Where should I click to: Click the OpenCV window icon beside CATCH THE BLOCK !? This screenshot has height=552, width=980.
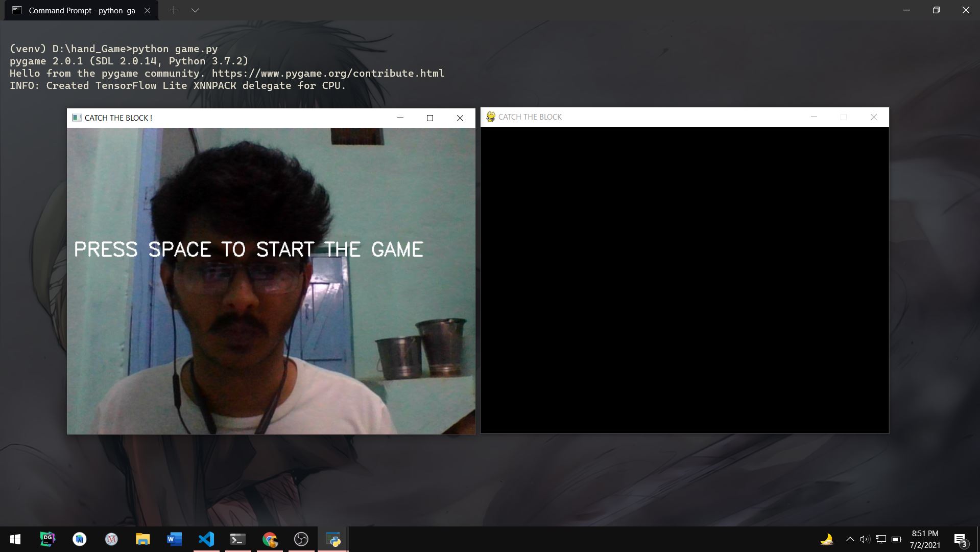77,118
